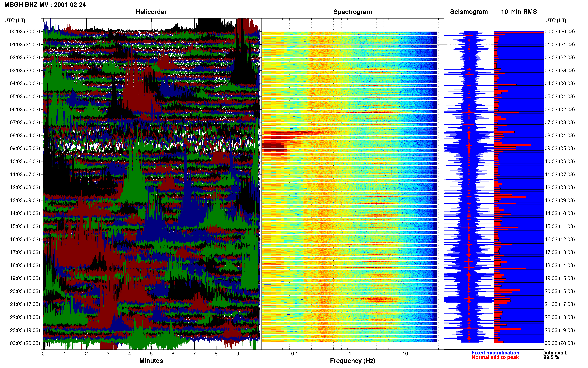
Task: Click the 20:03 (16:03) label beside the RMS panel
Action: coord(560,291)
